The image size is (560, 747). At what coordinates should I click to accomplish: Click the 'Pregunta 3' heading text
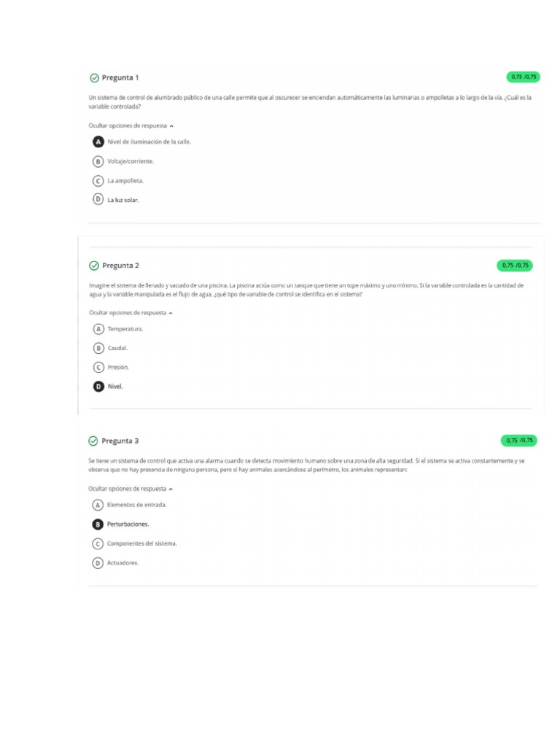point(120,441)
